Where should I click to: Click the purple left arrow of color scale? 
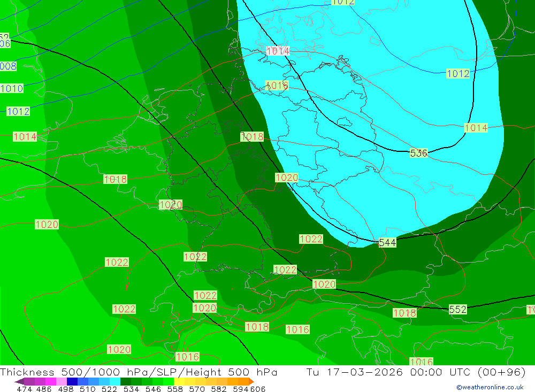[x=19, y=381]
